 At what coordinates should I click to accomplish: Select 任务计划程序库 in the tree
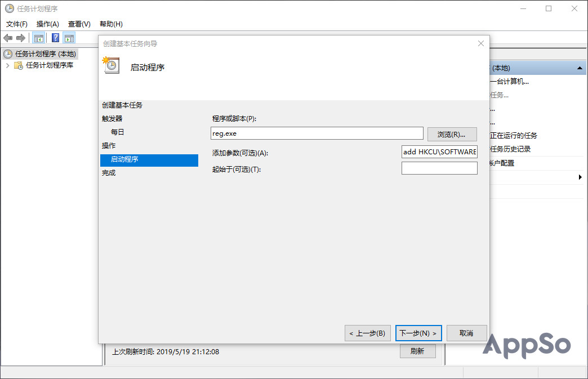pos(50,65)
